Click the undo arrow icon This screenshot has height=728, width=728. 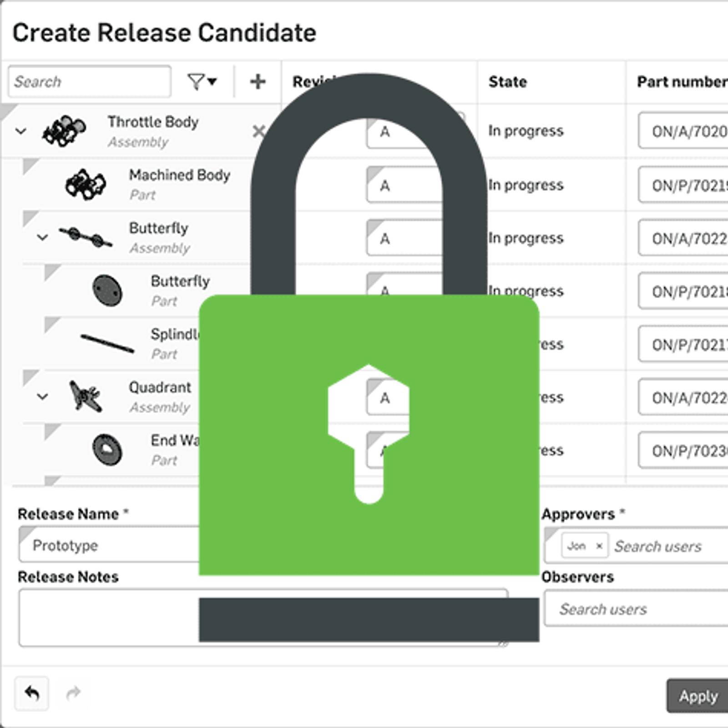[x=32, y=693]
